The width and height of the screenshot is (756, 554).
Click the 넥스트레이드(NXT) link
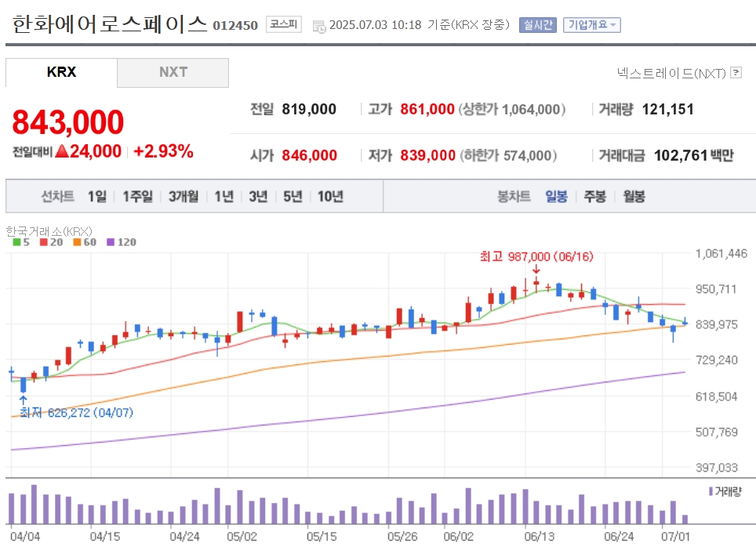tap(671, 73)
